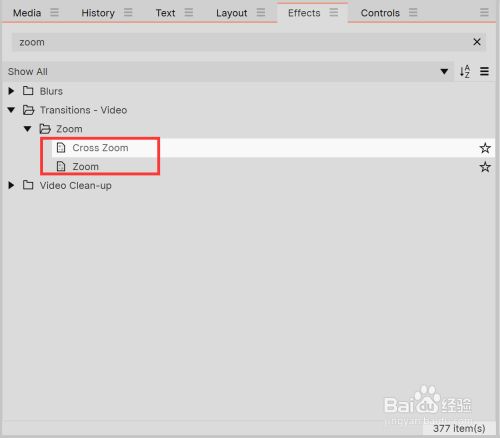This screenshot has height=438, width=500.
Task: Select the Transitions - Video folder label
Action: (83, 110)
